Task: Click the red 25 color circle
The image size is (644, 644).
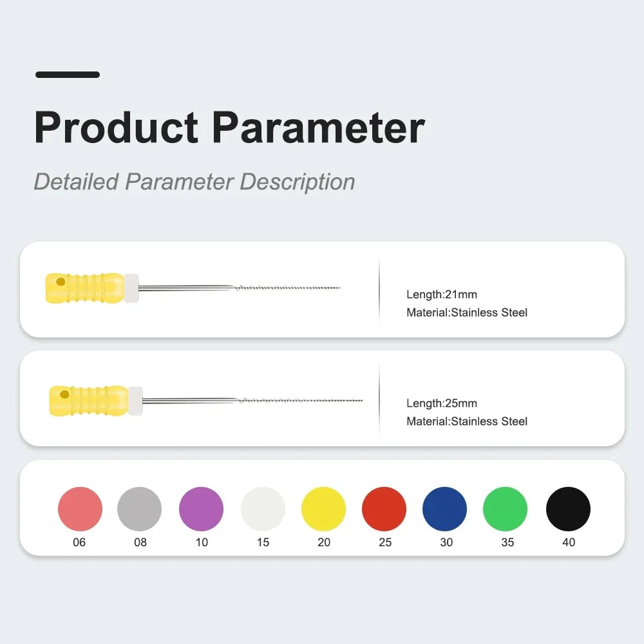Action: click(x=384, y=509)
